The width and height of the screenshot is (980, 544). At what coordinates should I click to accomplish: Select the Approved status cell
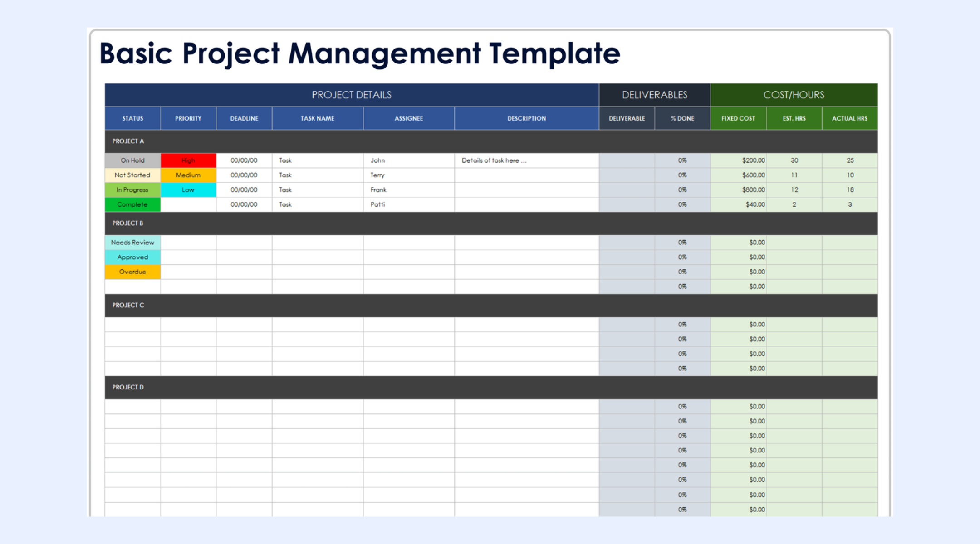click(132, 257)
